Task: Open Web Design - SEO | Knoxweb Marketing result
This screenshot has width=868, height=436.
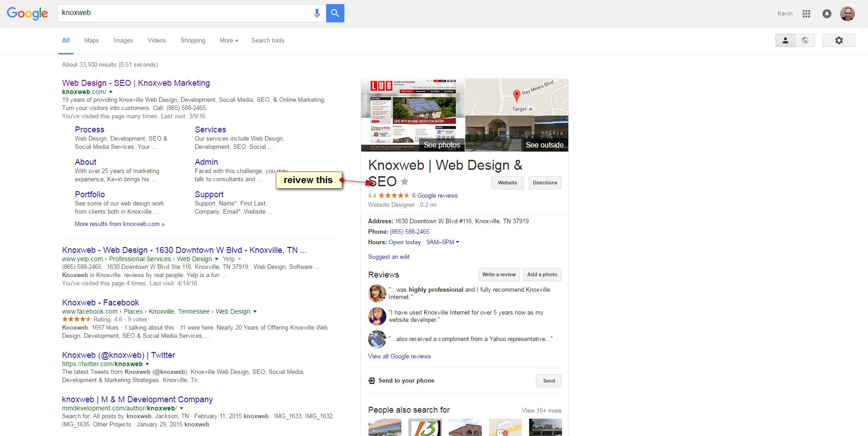Action: (136, 83)
